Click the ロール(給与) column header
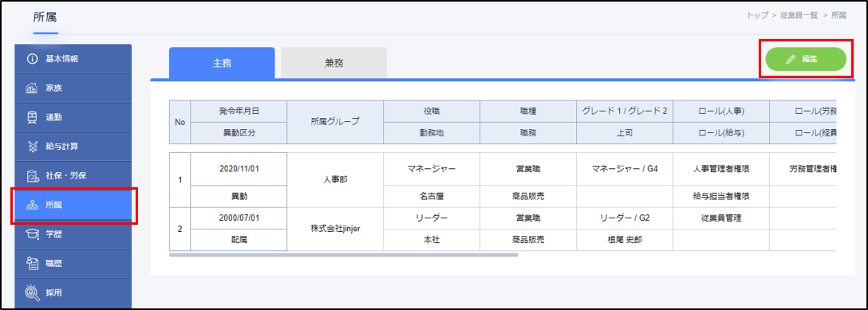The image size is (868, 310). (x=720, y=133)
